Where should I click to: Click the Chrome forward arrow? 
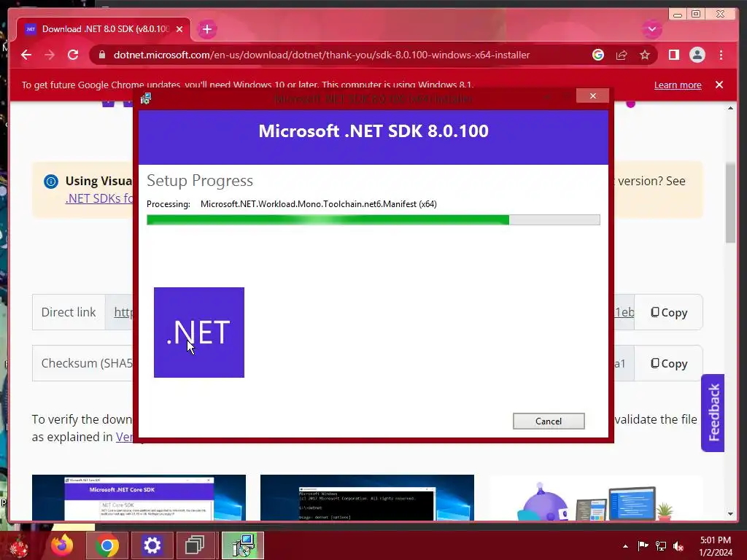point(50,55)
